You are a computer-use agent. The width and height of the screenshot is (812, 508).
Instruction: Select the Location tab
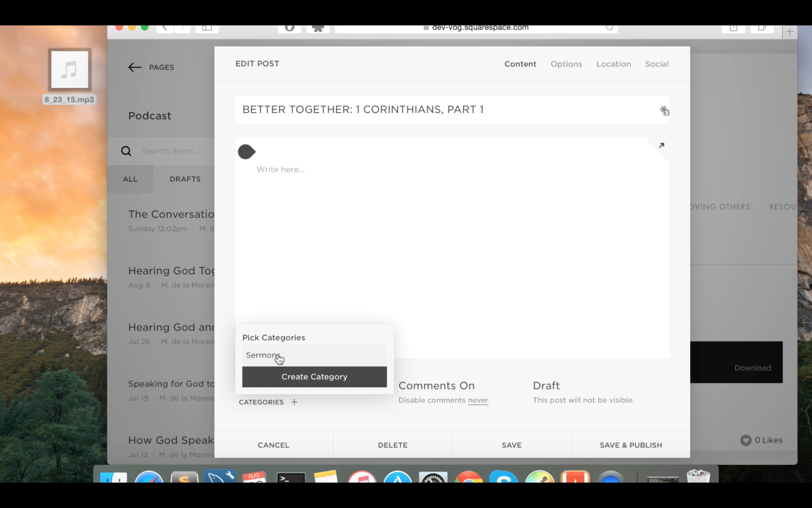click(x=613, y=64)
